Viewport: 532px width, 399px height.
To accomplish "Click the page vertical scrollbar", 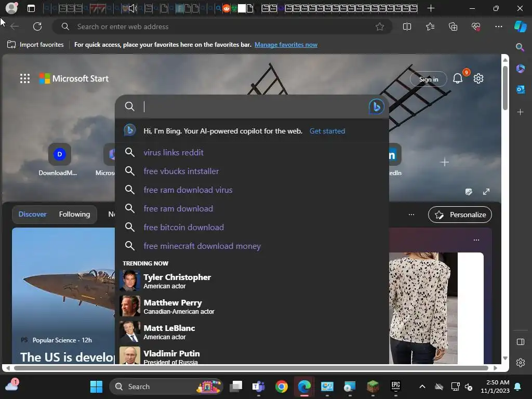I will click(x=505, y=88).
